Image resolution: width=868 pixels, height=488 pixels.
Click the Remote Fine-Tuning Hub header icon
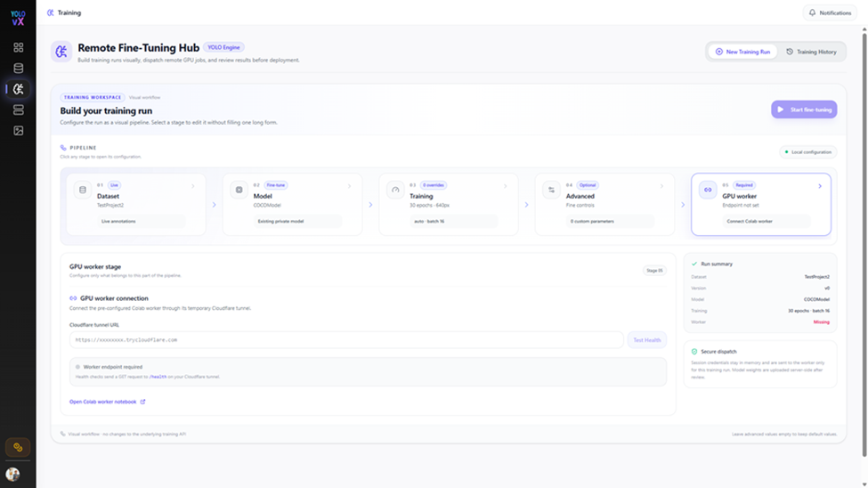[x=61, y=52]
